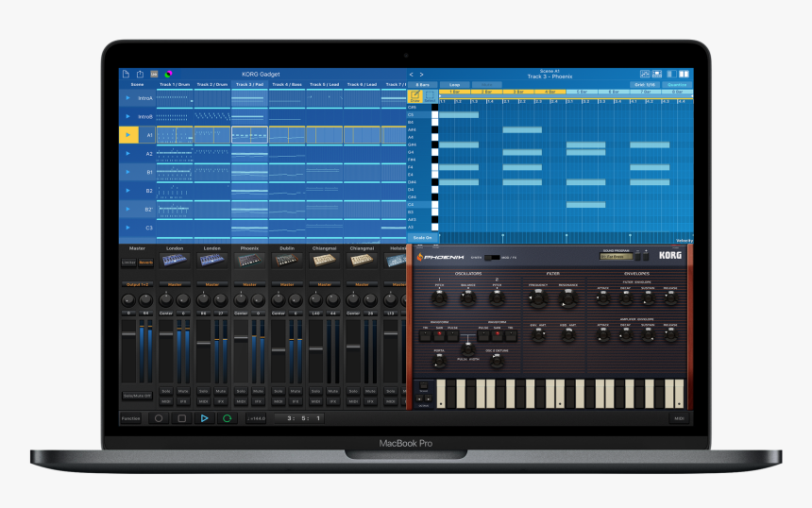The image size is (812, 508).
Task: Toggle the Loop button in editor
Action: click(455, 84)
